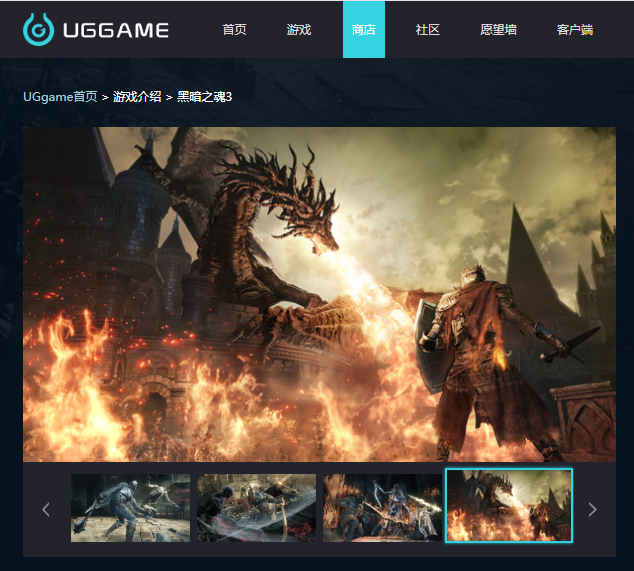Screen dimensions: 634x571
Task: Open the 愿望墙 tab
Action: pos(498,30)
